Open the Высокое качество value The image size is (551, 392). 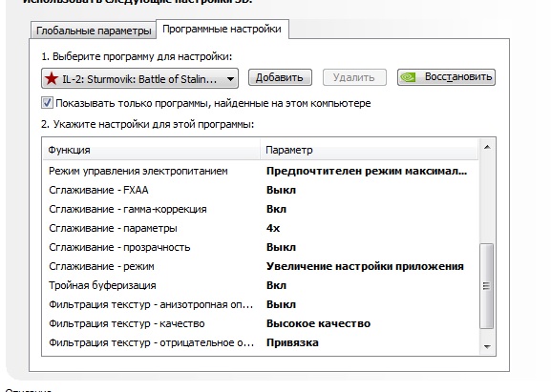318,323
